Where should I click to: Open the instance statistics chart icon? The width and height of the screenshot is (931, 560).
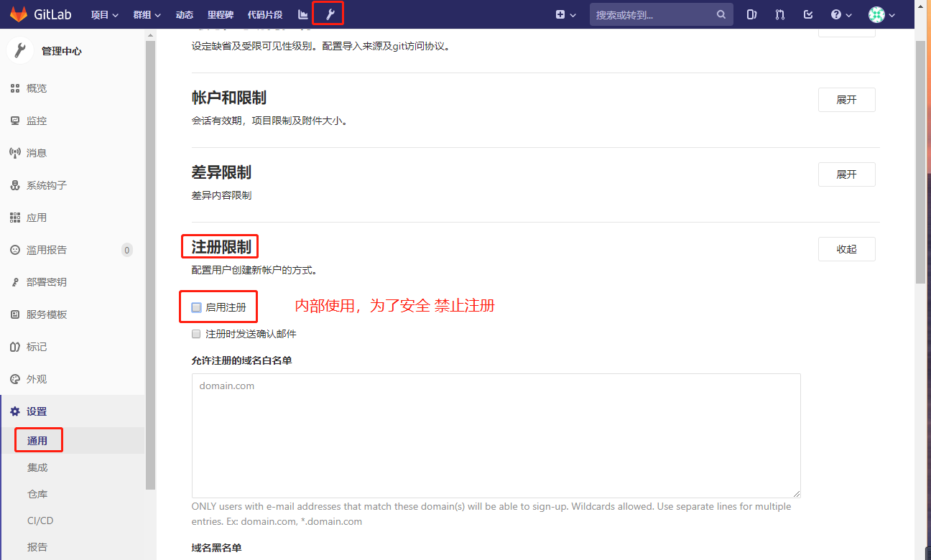tap(303, 14)
